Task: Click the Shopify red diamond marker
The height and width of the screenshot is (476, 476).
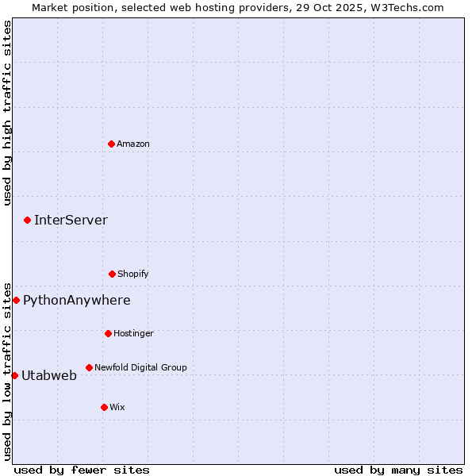Action: [x=112, y=274]
